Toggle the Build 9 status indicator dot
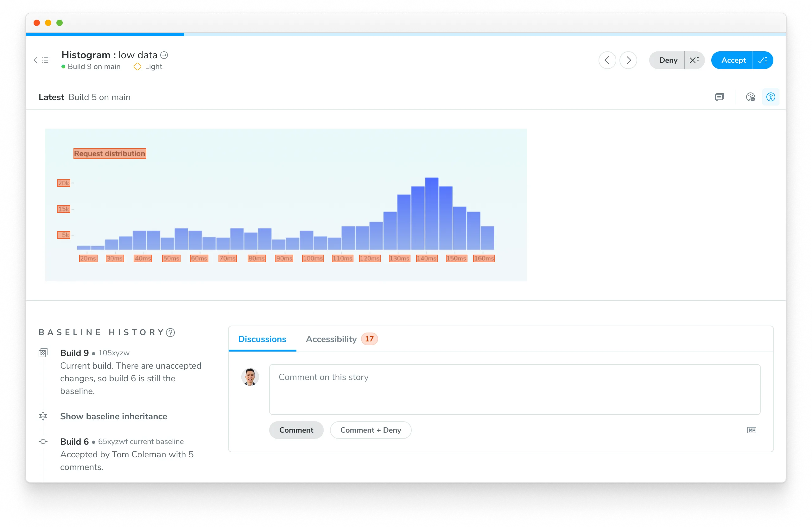The image size is (812, 527). point(63,67)
